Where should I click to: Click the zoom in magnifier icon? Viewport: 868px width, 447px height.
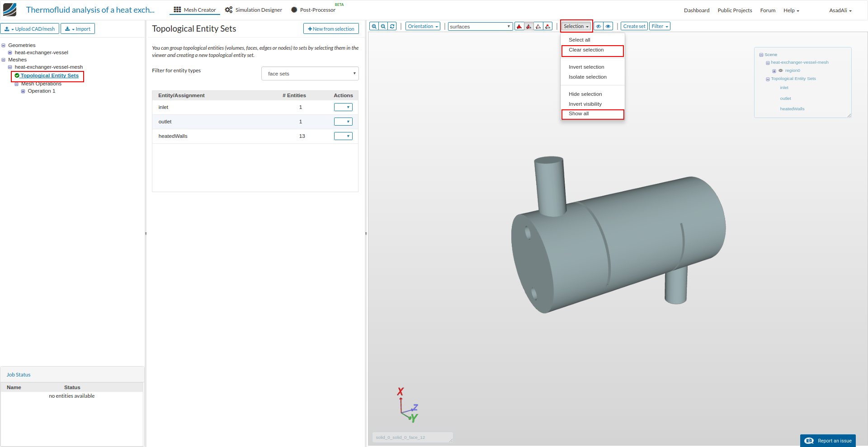[374, 26]
